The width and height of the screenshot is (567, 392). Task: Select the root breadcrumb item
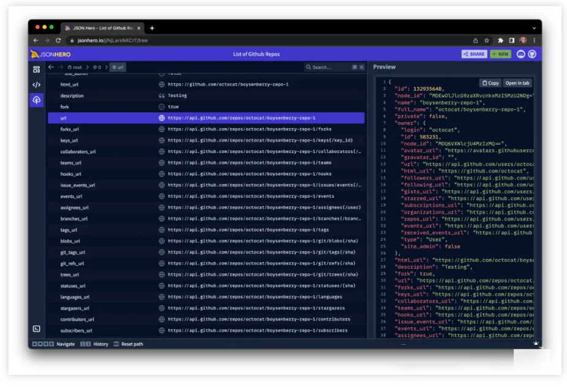click(75, 67)
